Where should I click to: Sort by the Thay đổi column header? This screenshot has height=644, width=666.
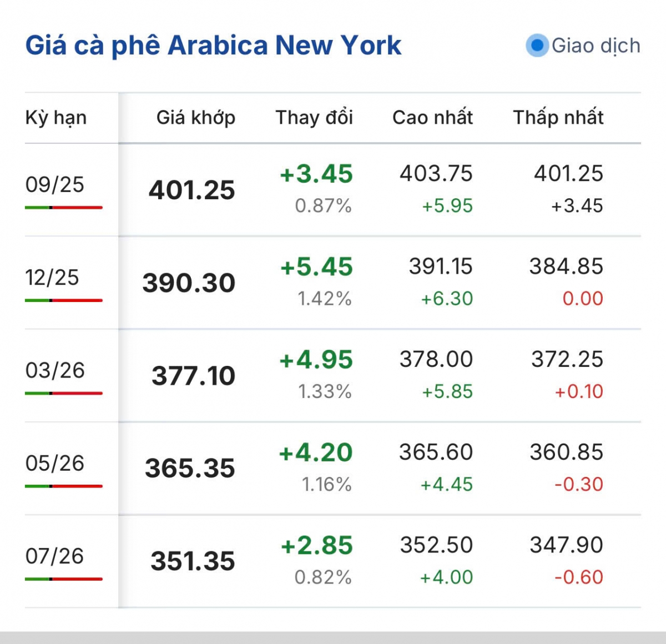[314, 118]
